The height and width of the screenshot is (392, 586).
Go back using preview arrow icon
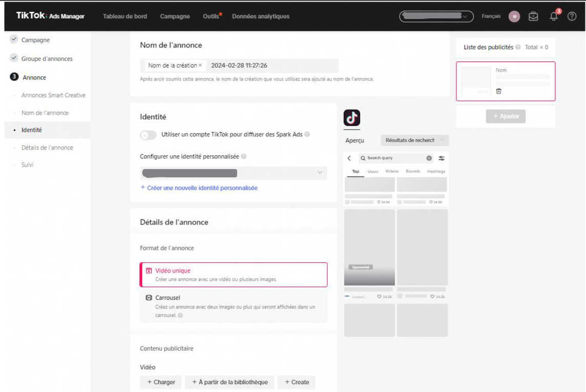[x=349, y=158]
